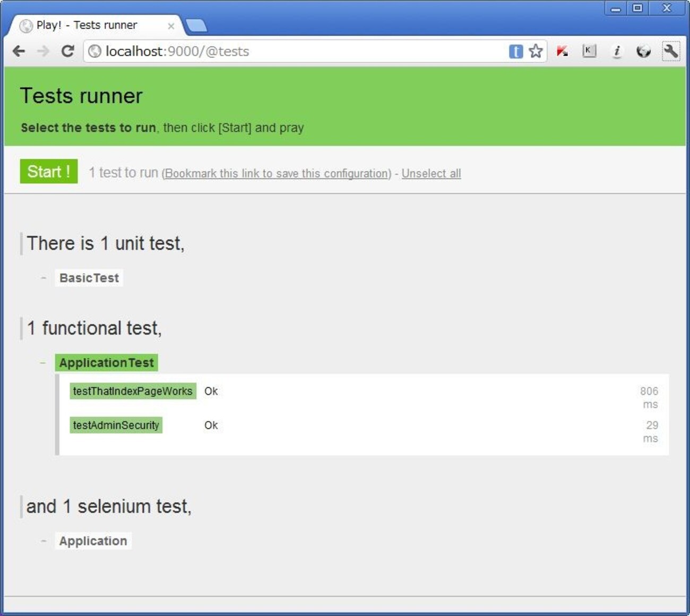The image size is (690, 616).
Task: Open a new browser tab
Action: [x=197, y=25]
